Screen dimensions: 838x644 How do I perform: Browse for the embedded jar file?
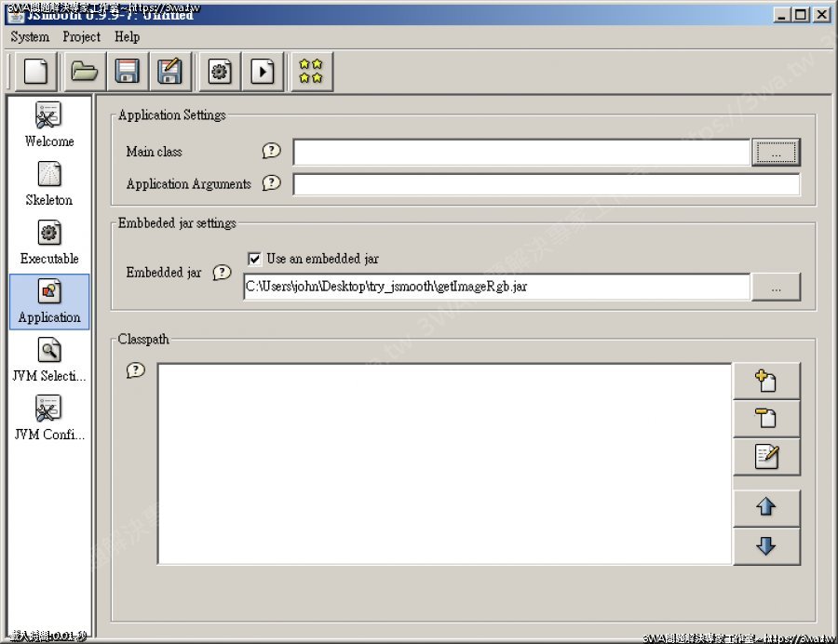(x=775, y=288)
